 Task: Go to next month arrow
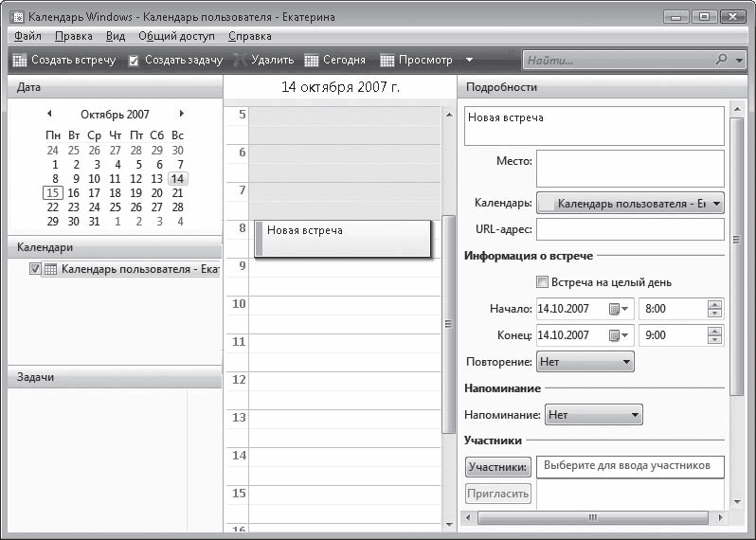[x=181, y=114]
